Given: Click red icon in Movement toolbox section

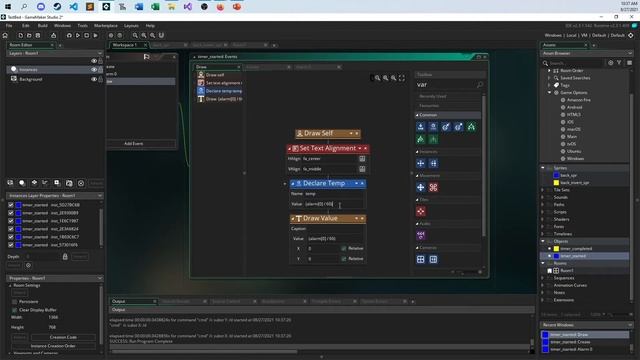Looking at the screenshot, I should pyautogui.click(x=433, y=187).
